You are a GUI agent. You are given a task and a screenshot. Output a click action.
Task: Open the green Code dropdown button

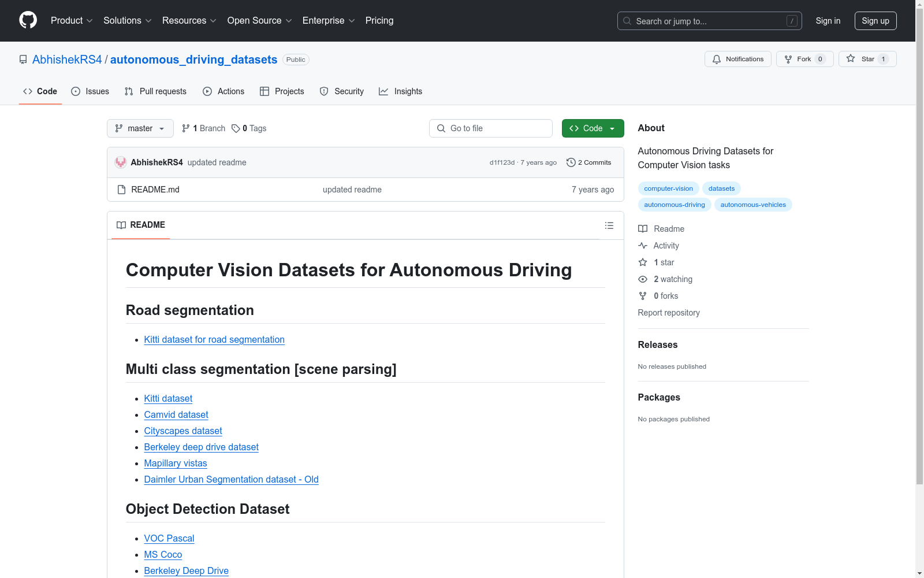(x=593, y=128)
